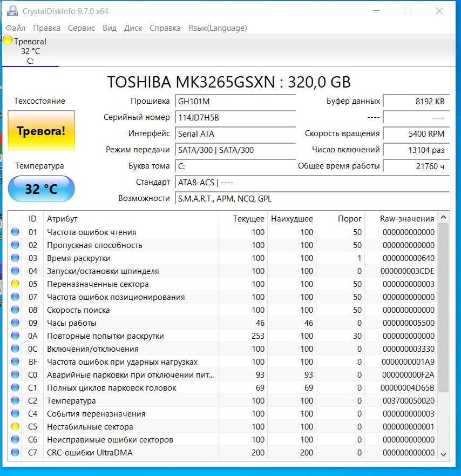
Task: Select the Включения/отключения attribute row
Action: (223, 349)
